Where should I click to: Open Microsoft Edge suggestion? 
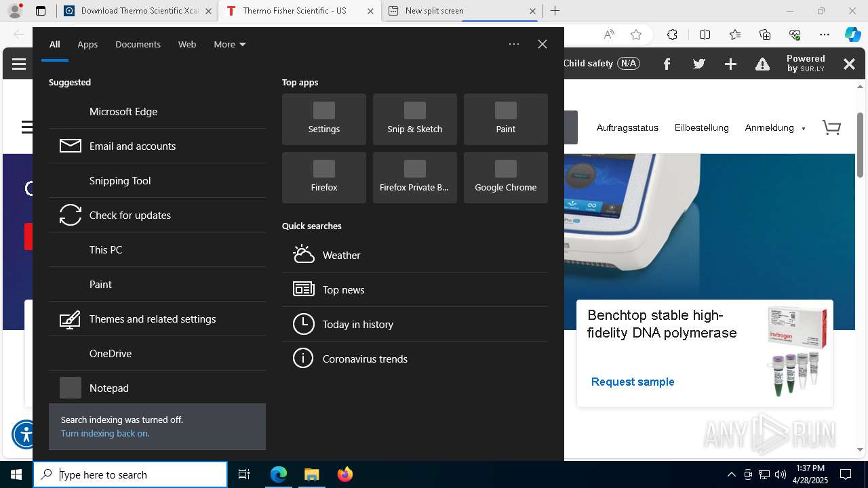point(157,111)
